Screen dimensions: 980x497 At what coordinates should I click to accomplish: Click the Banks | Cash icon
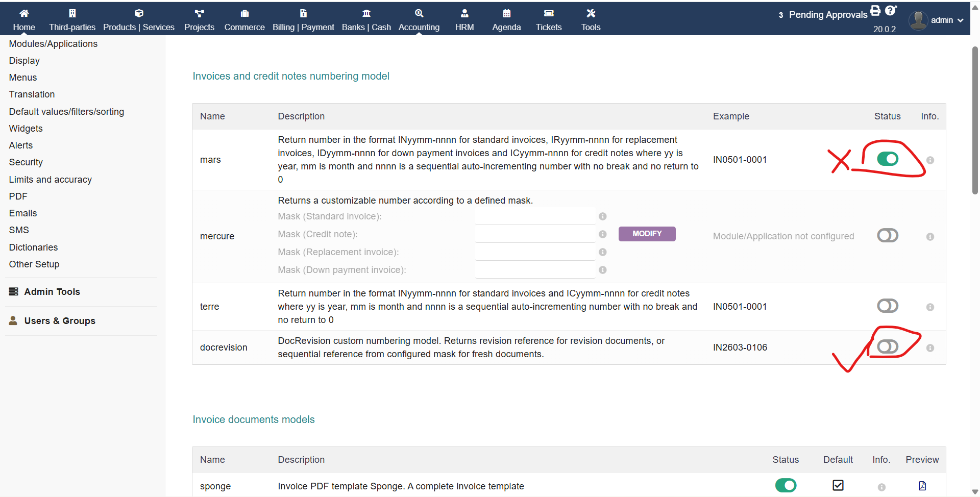(366, 13)
